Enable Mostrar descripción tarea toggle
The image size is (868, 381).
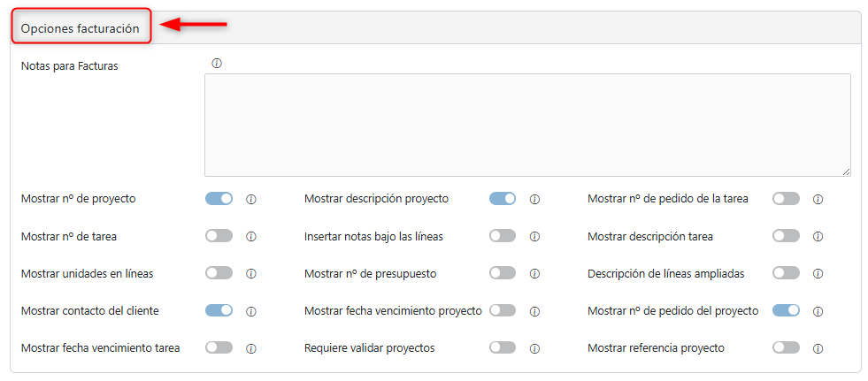(786, 236)
